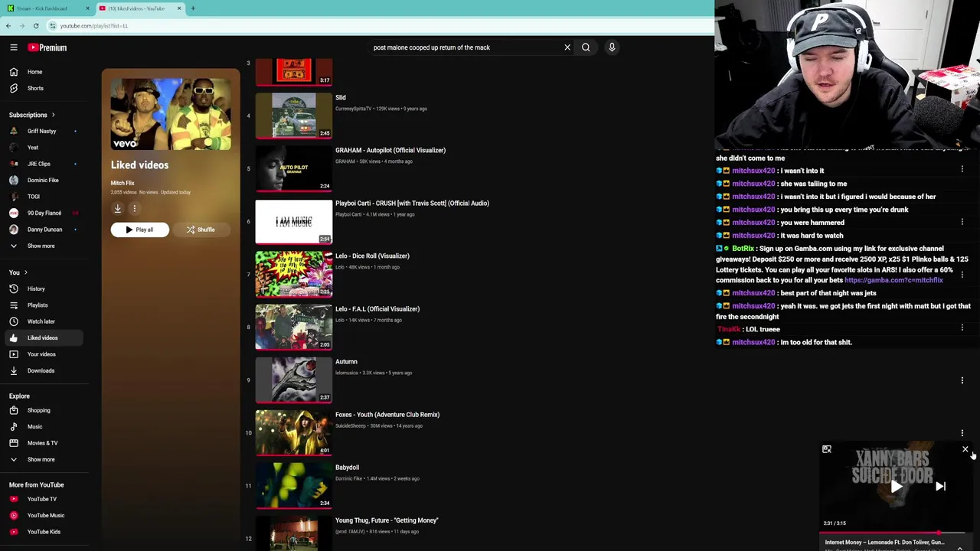Open GRAHAM Autopilot video thumbnail
This screenshot has height=551, width=980.
pos(294,168)
